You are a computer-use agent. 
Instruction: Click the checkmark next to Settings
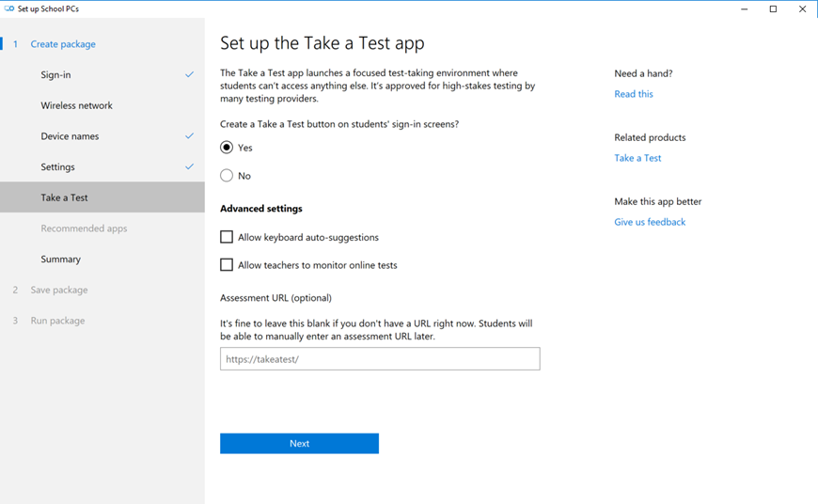(189, 167)
